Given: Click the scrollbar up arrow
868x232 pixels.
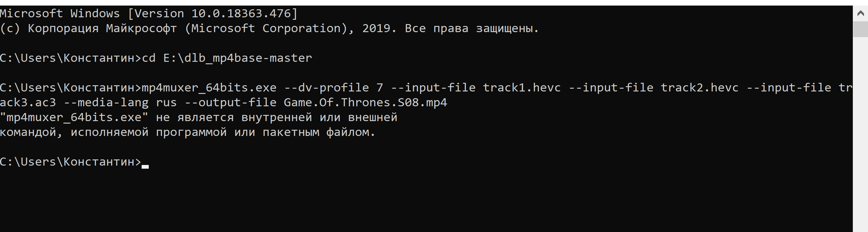Looking at the screenshot, I should pyautogui.click(x=860, y=14).
